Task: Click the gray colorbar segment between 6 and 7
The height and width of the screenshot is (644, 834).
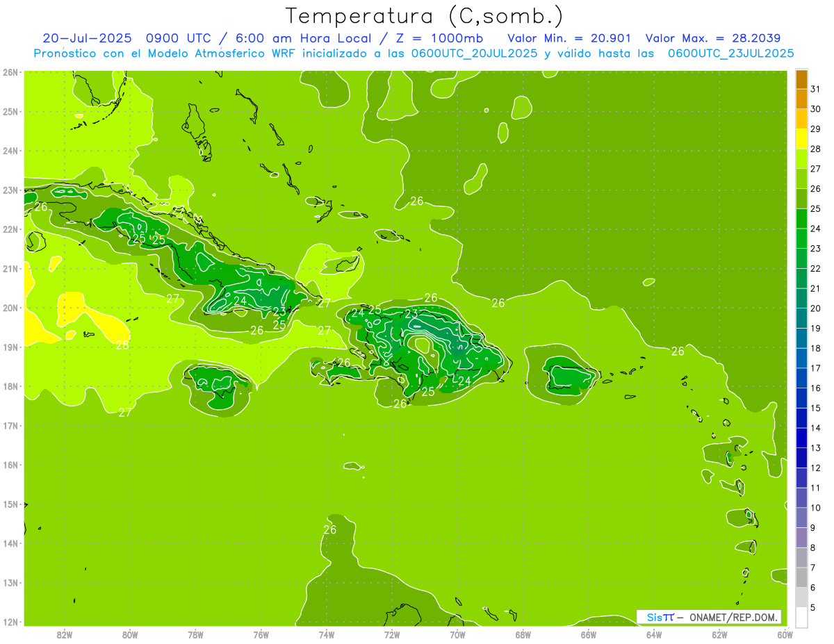Action: click(801, 577)
